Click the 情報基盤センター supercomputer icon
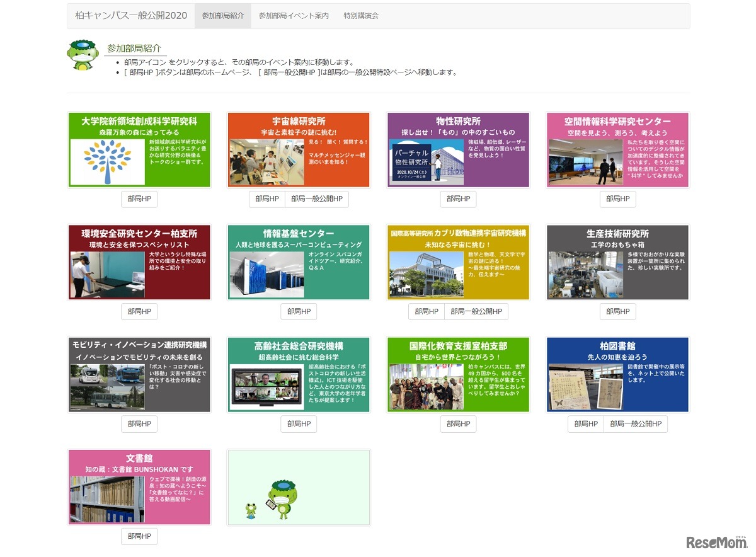Viewport: 756px width, 557px height. pos(299,262)
